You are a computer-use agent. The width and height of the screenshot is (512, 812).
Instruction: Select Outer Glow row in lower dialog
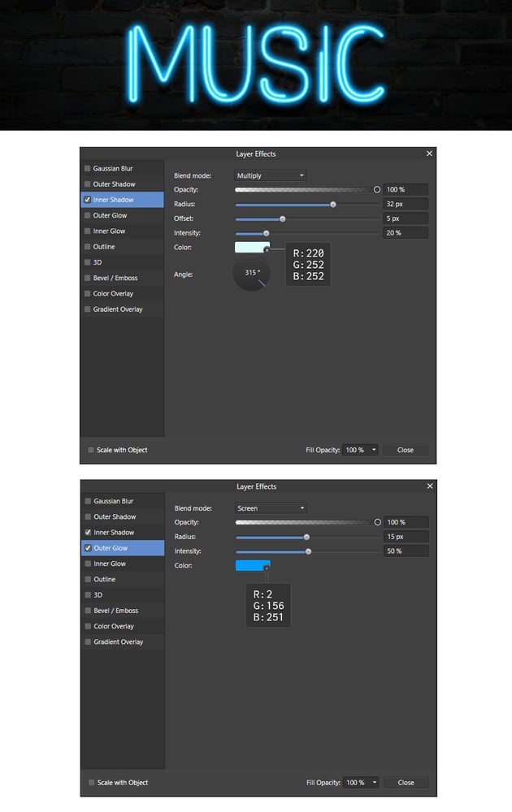tap(124, 548)
